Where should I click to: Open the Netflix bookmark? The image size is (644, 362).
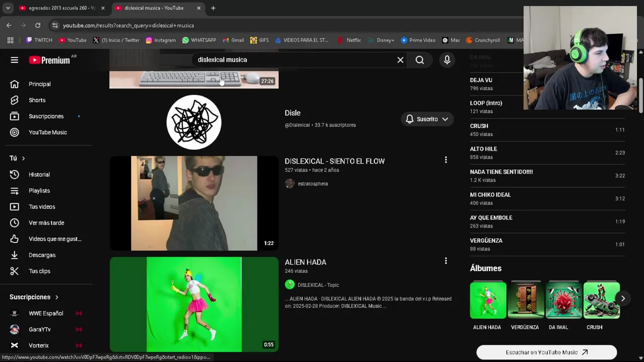tap(349, 40)
